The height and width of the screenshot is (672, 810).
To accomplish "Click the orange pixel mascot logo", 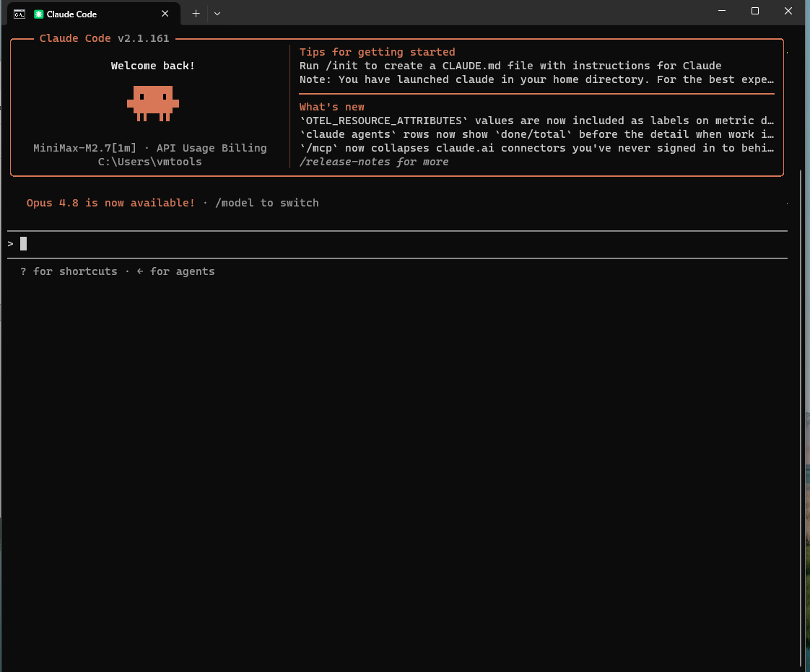I will 153,103.
